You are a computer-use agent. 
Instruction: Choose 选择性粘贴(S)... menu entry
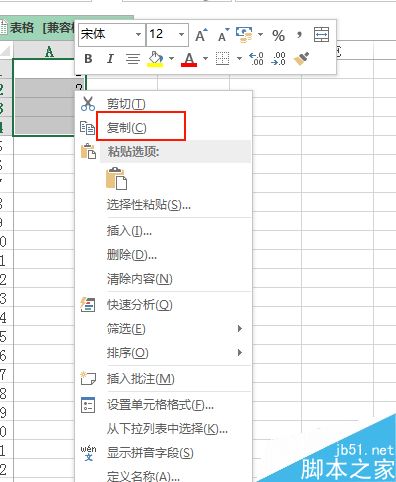point(149,205)
